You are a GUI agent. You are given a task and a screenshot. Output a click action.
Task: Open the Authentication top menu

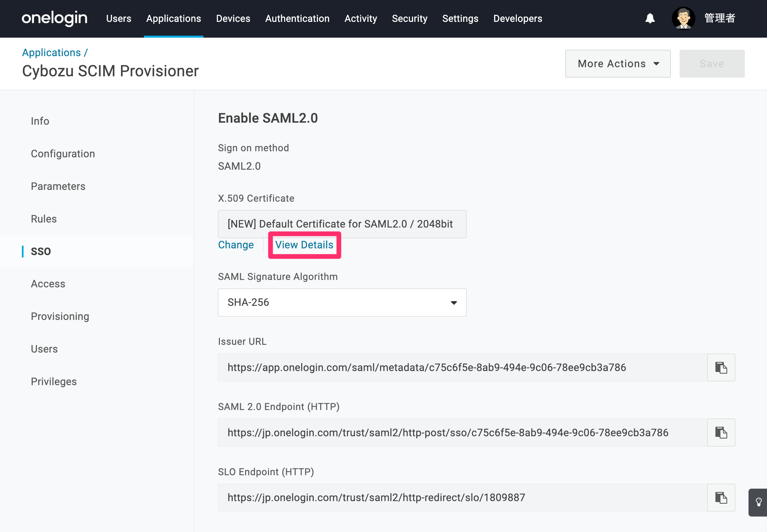(297, 18)
